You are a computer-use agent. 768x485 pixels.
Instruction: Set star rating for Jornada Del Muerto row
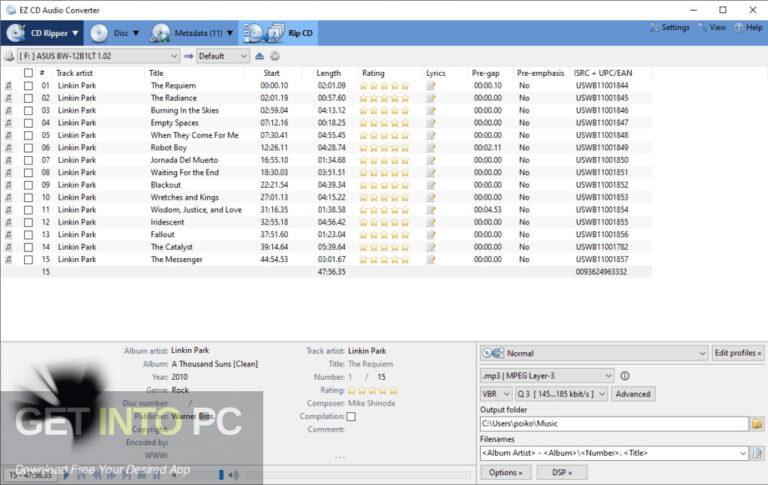(x=384, y=161)
